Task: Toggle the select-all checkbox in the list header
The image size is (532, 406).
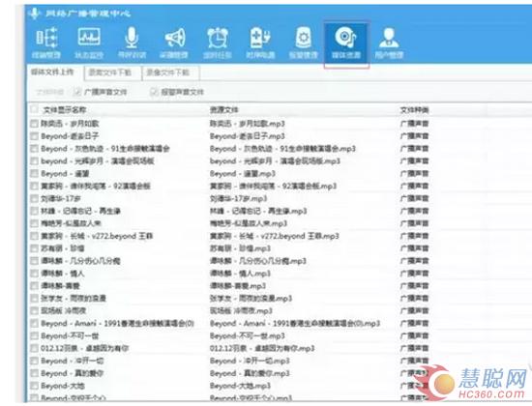Action: tap(34, 109)
